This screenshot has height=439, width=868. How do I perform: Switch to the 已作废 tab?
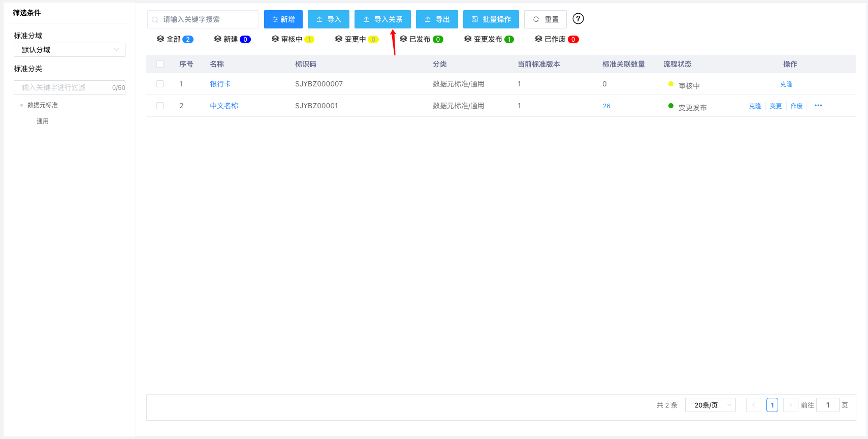(557, 39)
